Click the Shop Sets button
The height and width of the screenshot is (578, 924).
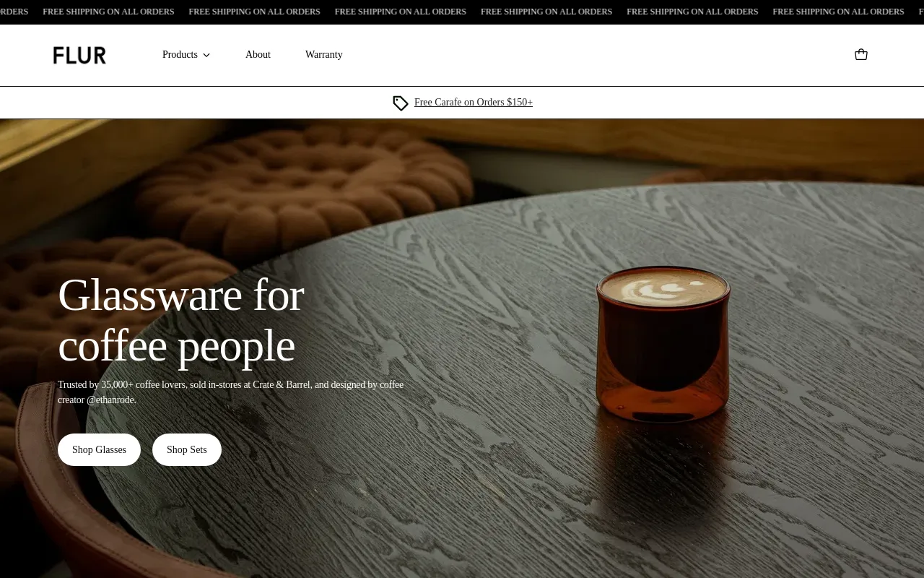point(187,449)
